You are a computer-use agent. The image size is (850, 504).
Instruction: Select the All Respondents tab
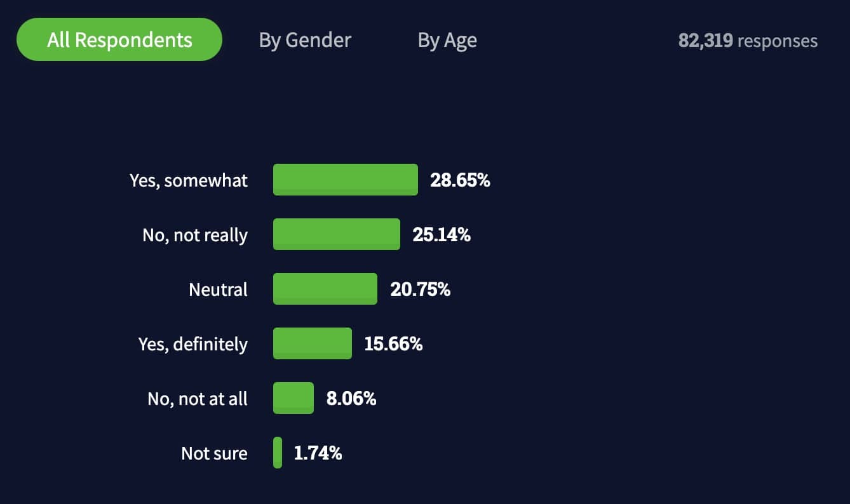pyautogui.click(x=119, y=40)
